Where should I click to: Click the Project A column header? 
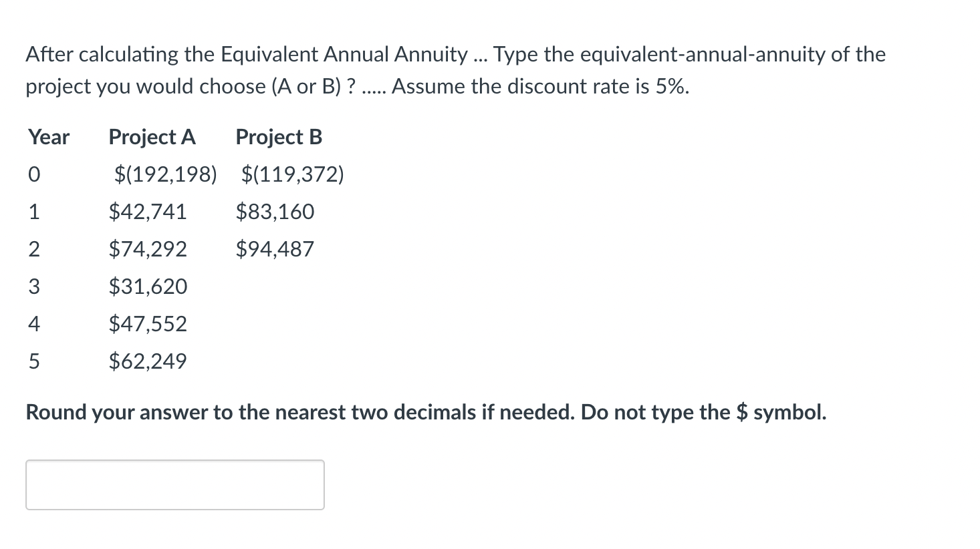[x=151, y=137]
